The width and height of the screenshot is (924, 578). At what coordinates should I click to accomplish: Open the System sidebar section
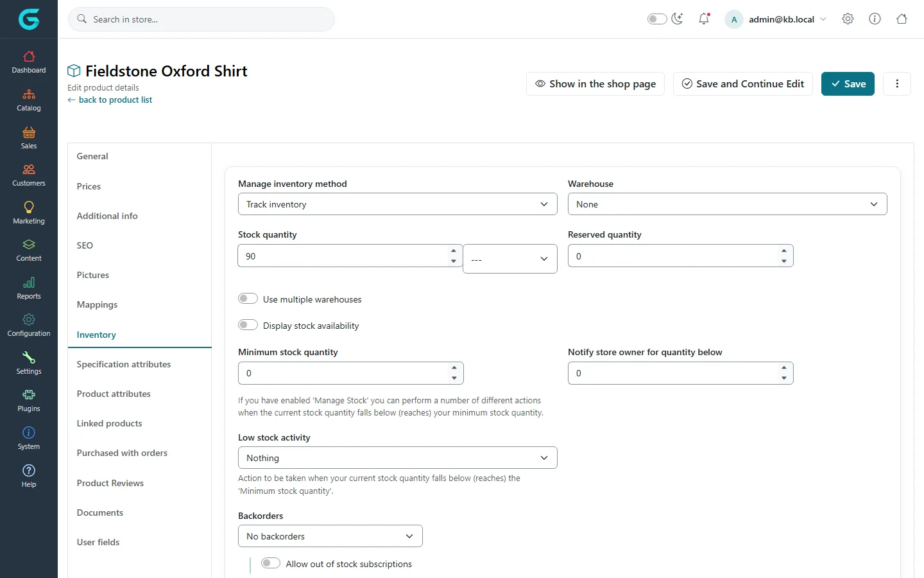[x=29, y=439]
